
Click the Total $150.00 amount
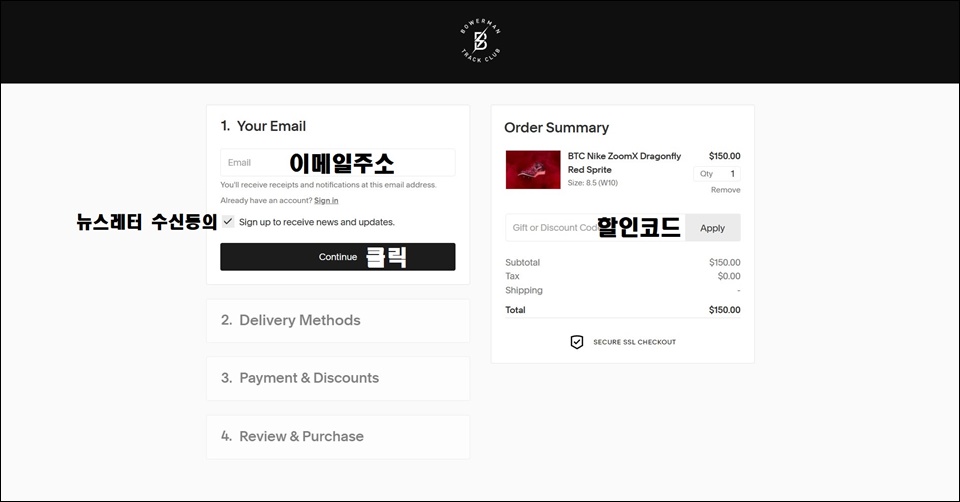(724, 310)
